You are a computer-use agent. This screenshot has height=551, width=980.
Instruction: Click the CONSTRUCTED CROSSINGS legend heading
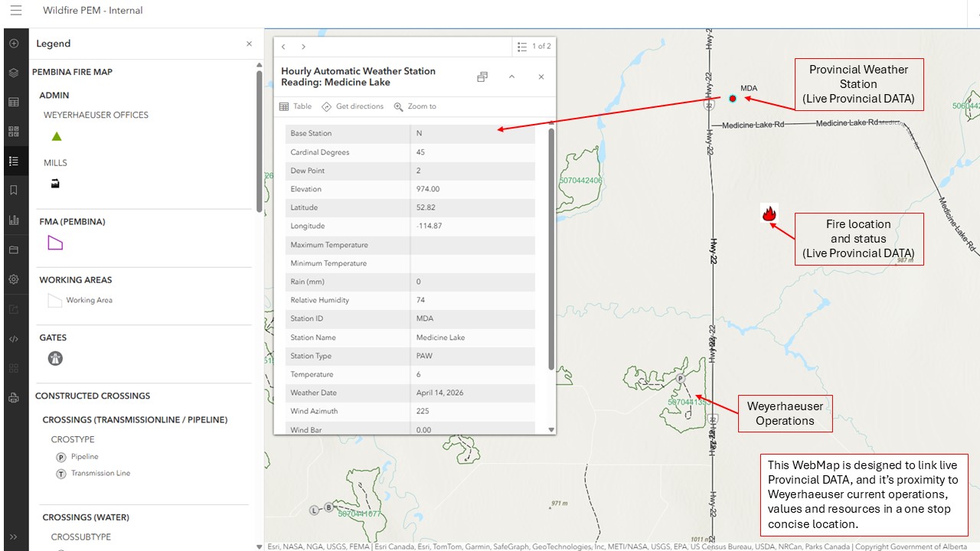[x=93, y=396]
